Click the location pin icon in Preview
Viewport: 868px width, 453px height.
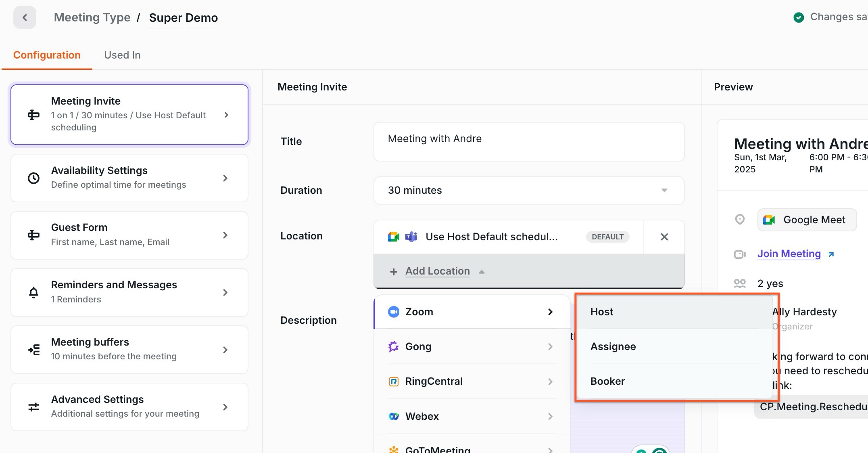[x=740, y=220]
